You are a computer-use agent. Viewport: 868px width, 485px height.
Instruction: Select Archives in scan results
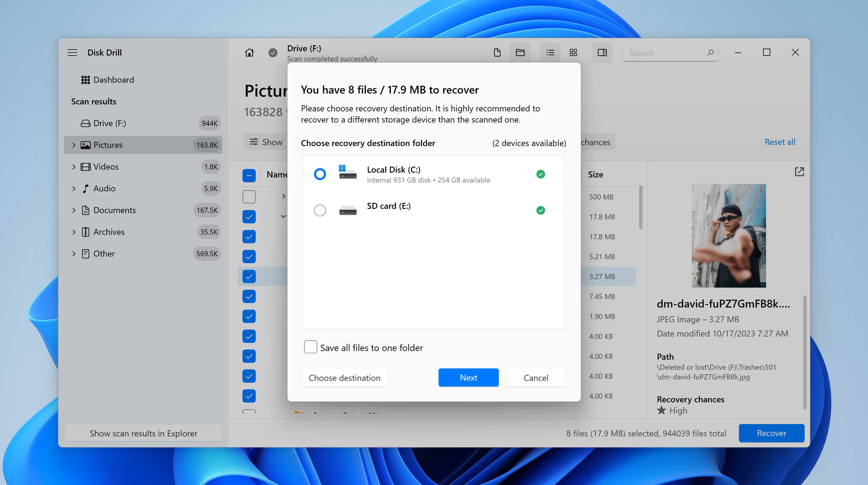pyautogui.click(x=143, y=232)
